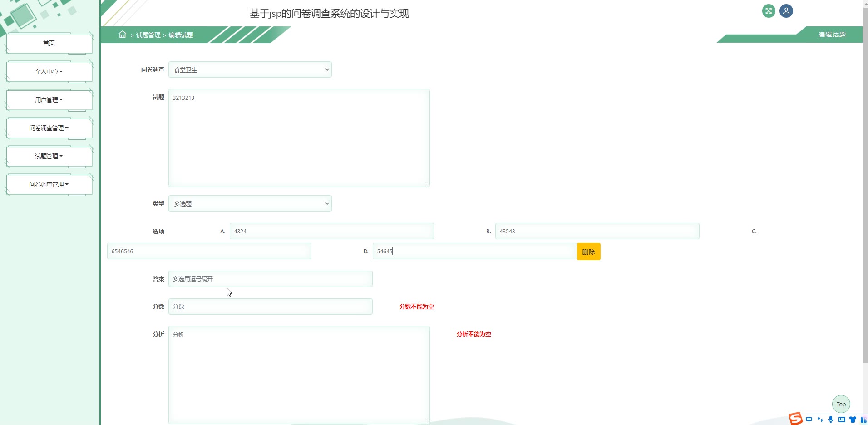Viewport: 868px width, 425px height.
Task: Click the page title 基于jsp的问卷调查系统的设计与实现
Action: pos(329,14)
